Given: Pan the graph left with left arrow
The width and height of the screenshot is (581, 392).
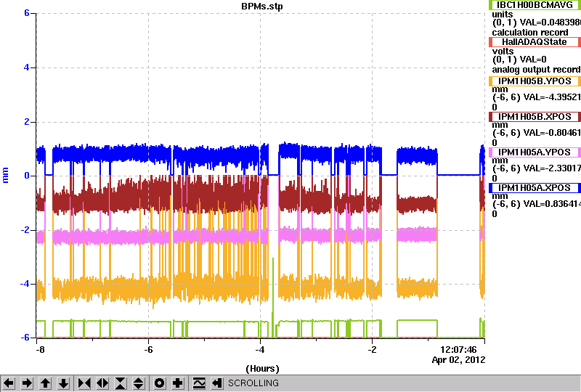Looking at the screenshot, I should point(9,383).
